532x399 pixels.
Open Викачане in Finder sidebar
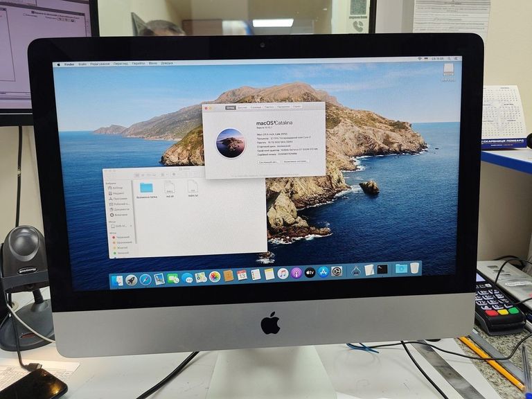tap(118, 215)
